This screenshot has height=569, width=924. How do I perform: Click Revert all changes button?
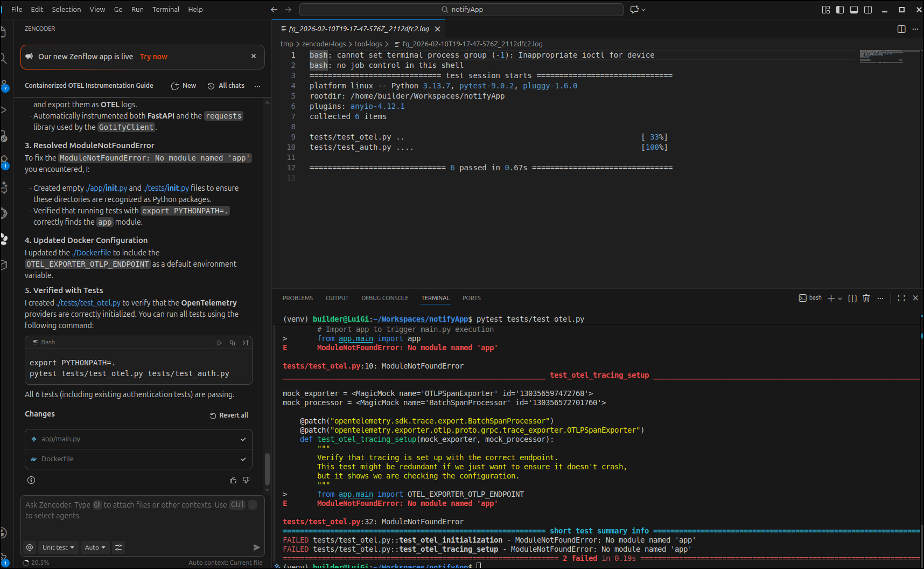tap(229, 415)
